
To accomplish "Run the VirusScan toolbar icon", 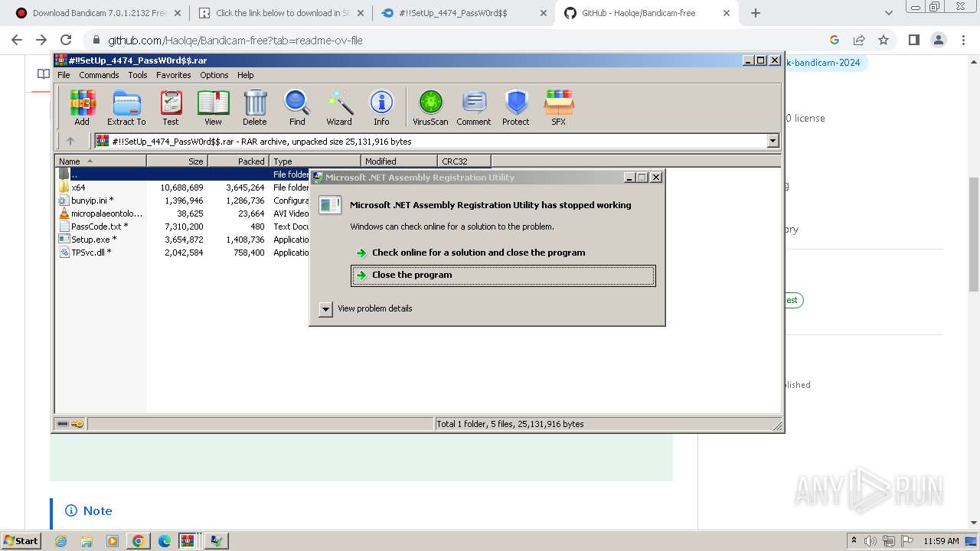I will 430,107.
